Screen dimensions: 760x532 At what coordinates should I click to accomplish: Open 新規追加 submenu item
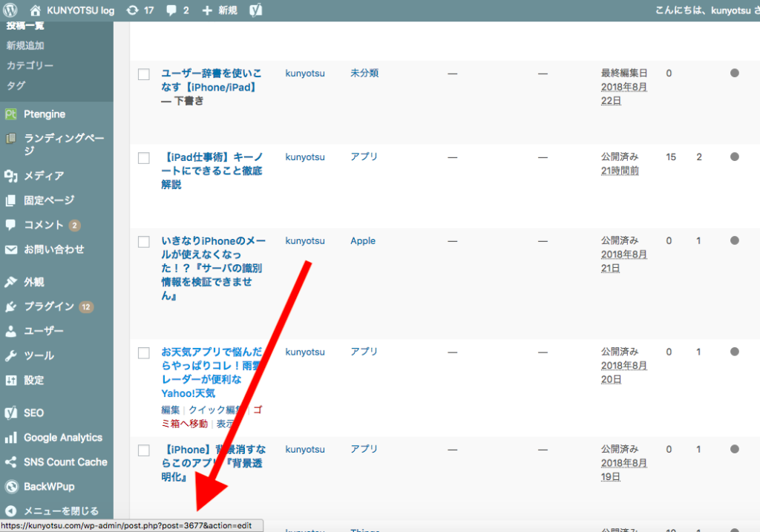(25, 45)
